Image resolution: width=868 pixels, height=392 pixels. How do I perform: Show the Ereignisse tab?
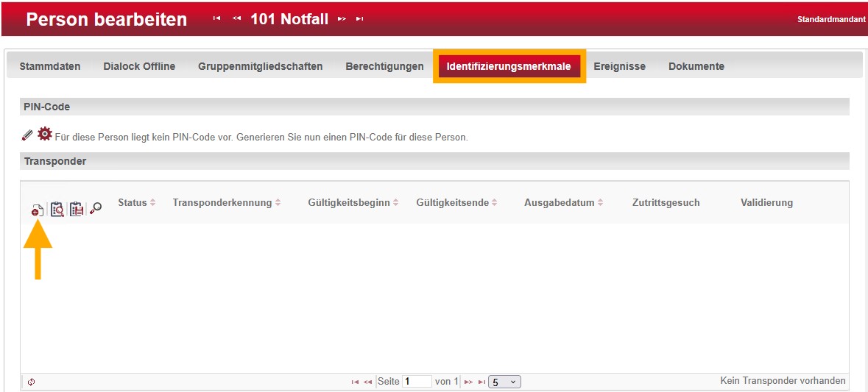tap(619, 66)
